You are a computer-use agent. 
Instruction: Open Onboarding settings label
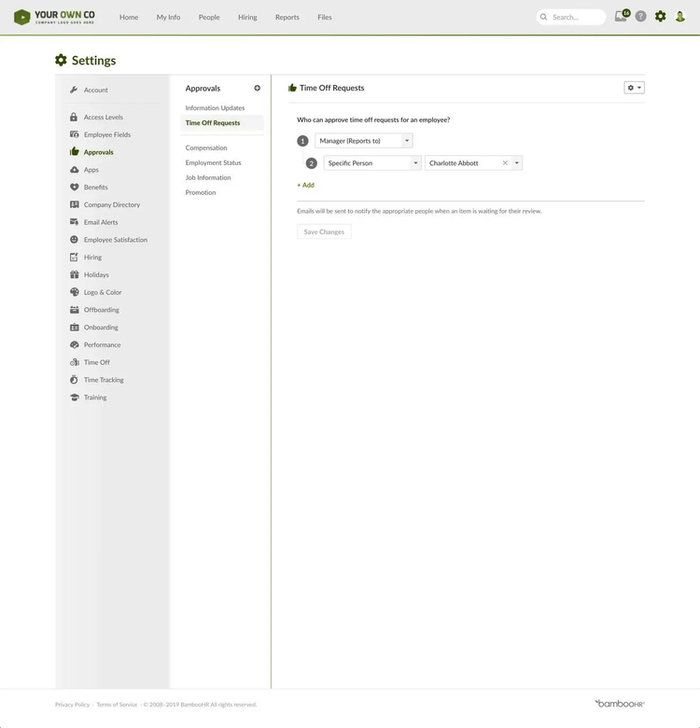[101, 328]
